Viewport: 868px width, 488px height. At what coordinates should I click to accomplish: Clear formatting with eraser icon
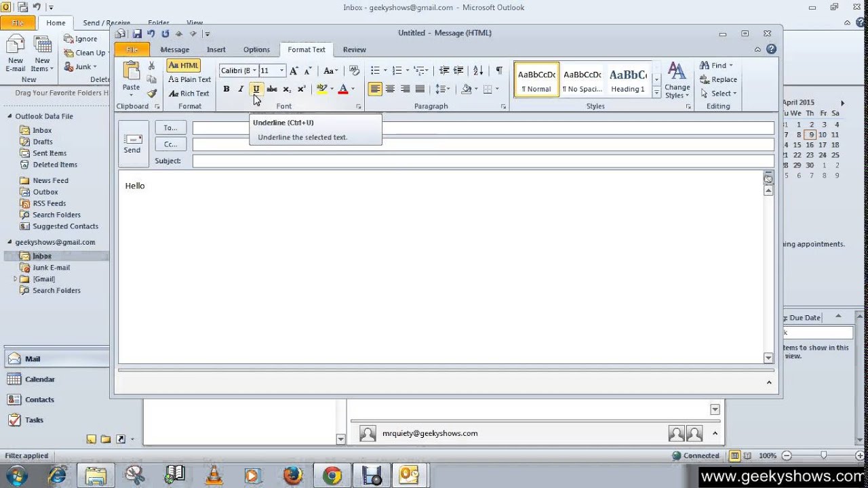coord(354,70)
